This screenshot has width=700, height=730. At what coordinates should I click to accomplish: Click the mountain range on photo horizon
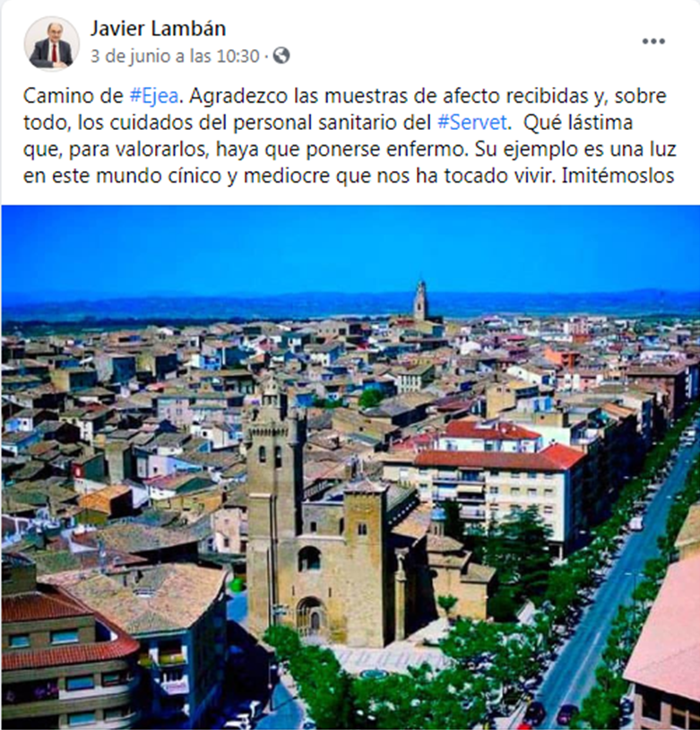tap(350, 305)
